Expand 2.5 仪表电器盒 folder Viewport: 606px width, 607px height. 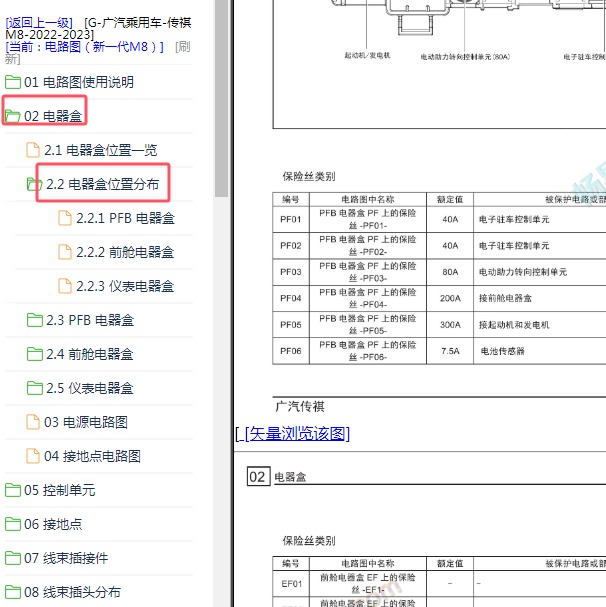pos(89,388)
